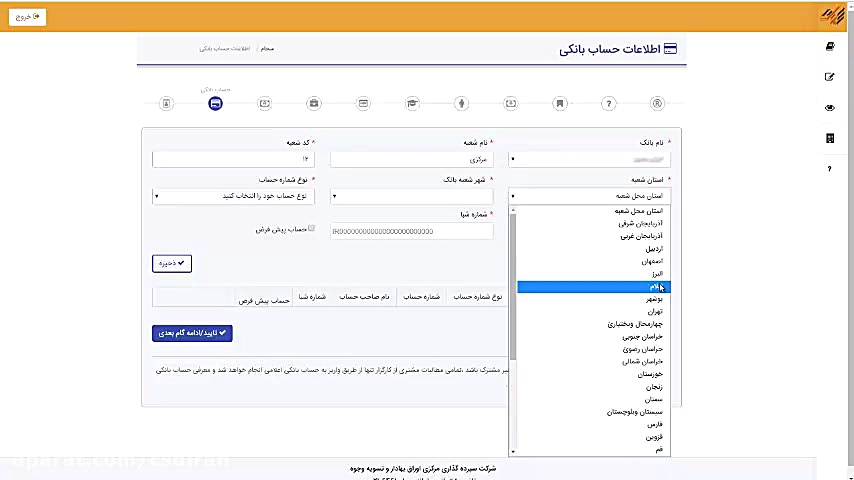Click the calculator icon in the right sidebar

830,138
